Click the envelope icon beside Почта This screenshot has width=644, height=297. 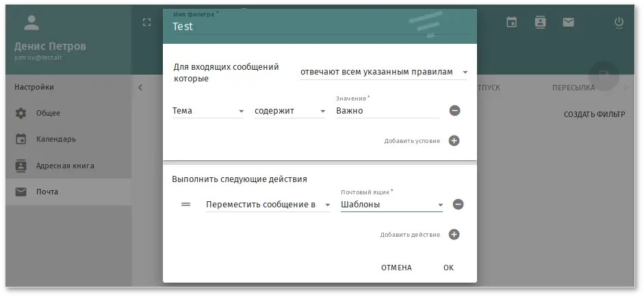[21, 192]
